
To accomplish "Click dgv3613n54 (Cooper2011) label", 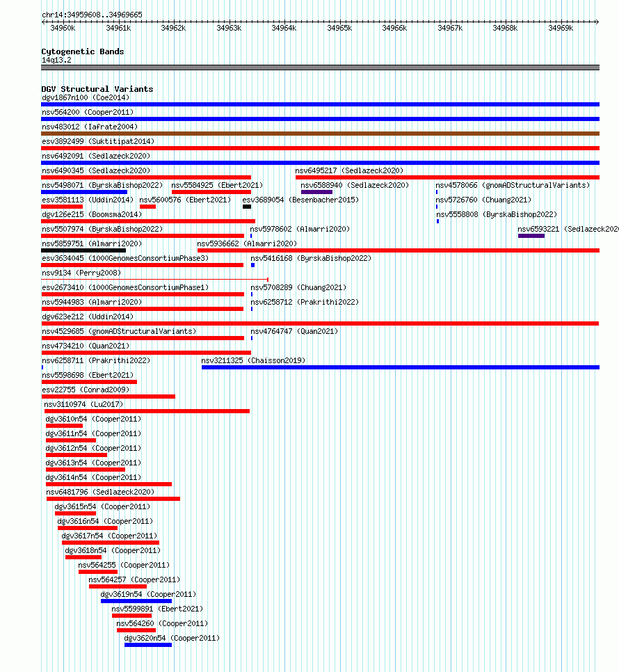I will click(93, 463).
